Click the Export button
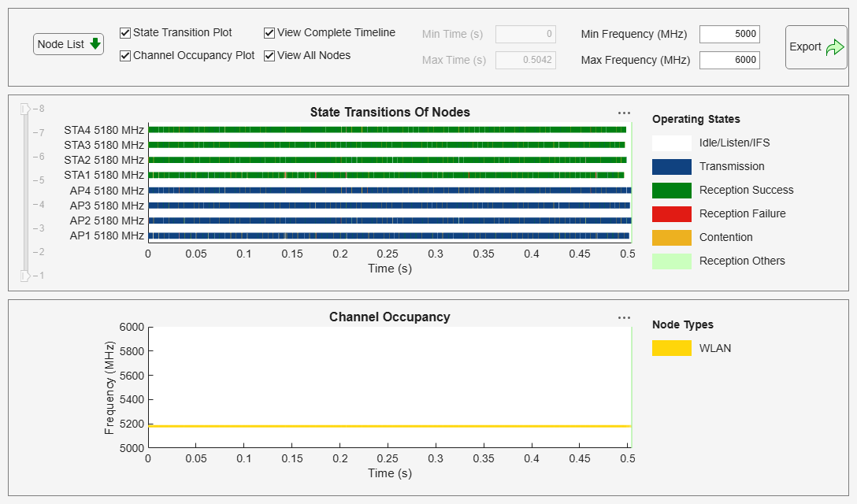 point(816,47)
